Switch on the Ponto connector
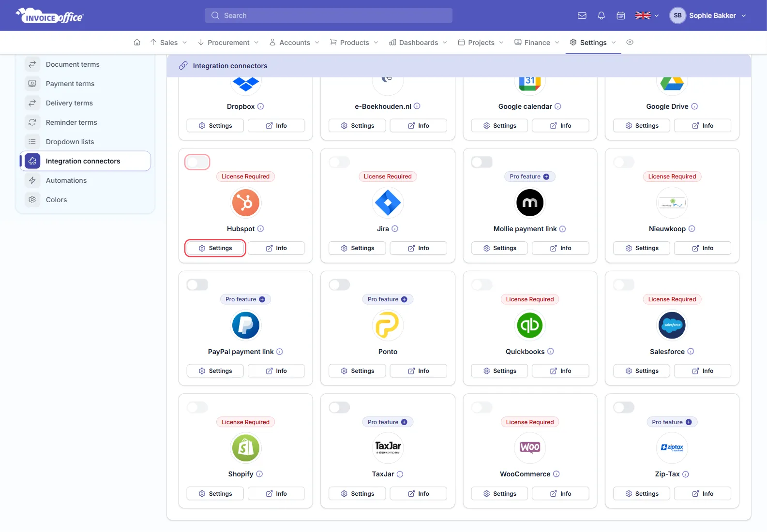Viewport: 767px width, 532px height. (x=340, y=285)
